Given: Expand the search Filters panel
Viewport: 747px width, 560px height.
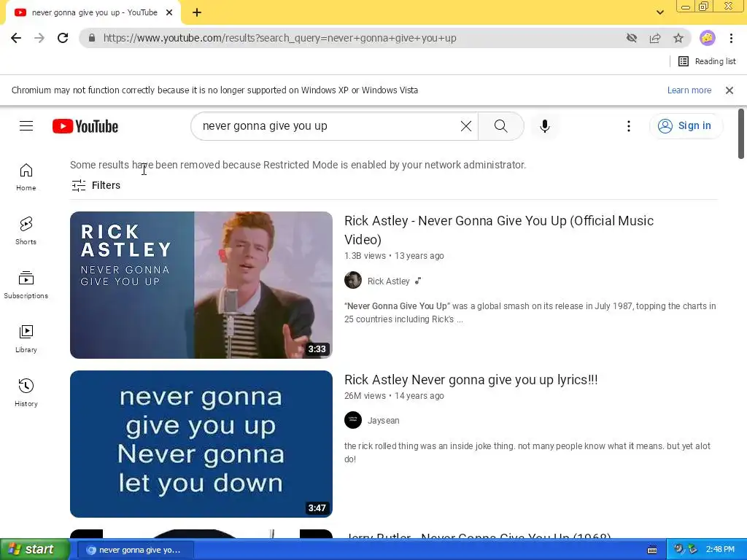Looking at the screenshot, I should 96,185.
